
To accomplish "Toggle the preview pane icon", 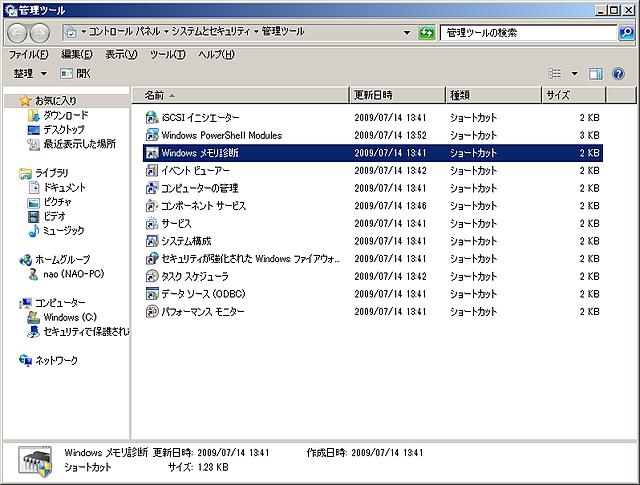I will click(595, 73).
